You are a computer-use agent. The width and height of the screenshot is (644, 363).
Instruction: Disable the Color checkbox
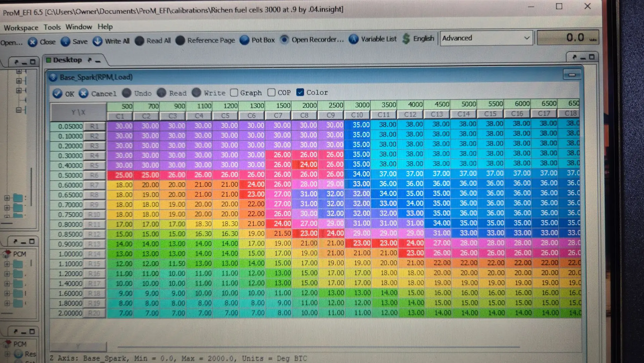[x=300, y=92]
